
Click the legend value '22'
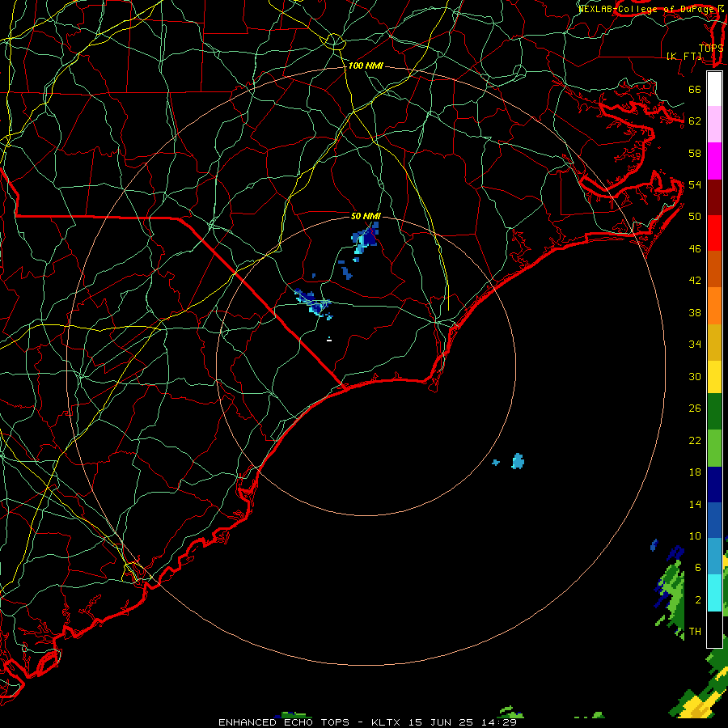pos(695,441)
